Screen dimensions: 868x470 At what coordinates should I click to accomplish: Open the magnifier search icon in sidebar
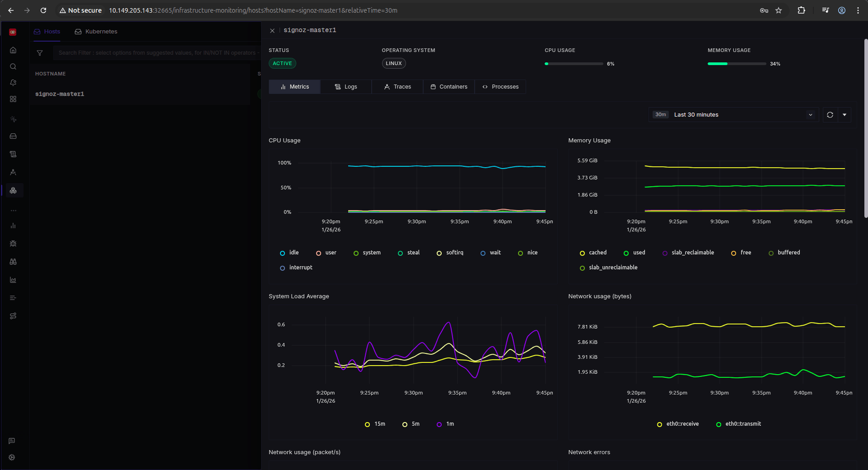13,66
